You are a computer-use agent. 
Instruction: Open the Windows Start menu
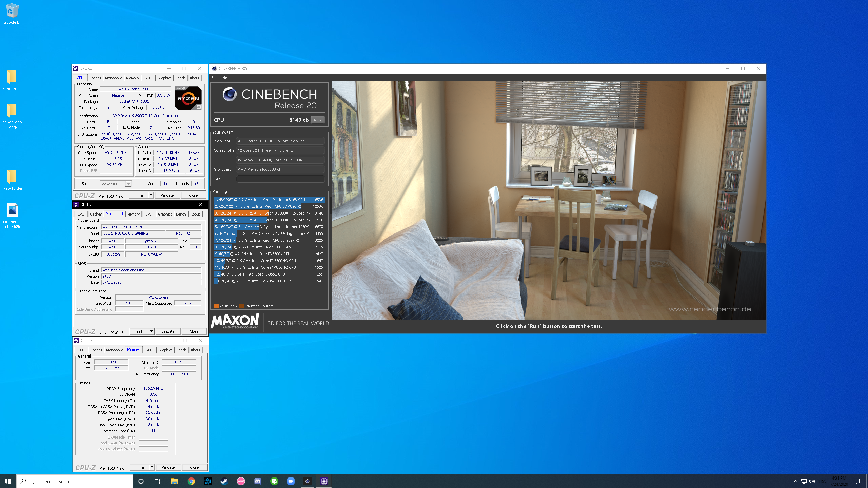(8, 481)
